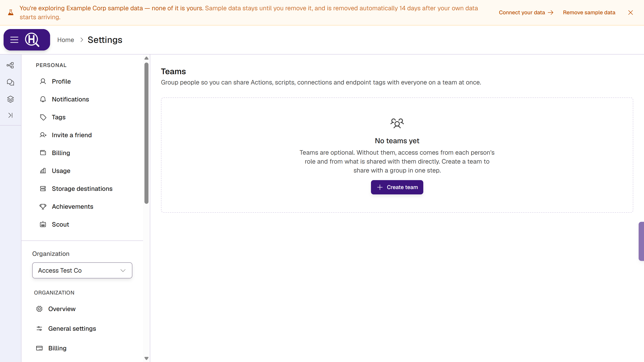Click the 'No teams yet' heading
Viewport: 644px width, 362px height.
(x=397, y=141)
